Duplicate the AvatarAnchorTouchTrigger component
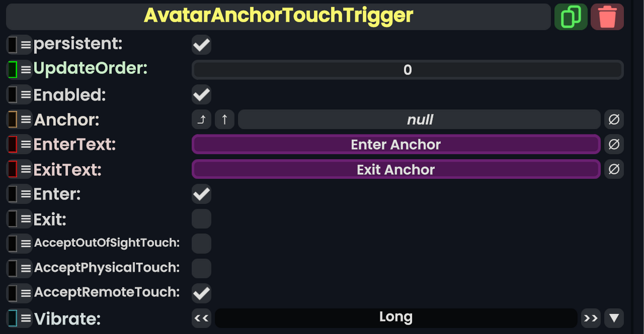 570,17
